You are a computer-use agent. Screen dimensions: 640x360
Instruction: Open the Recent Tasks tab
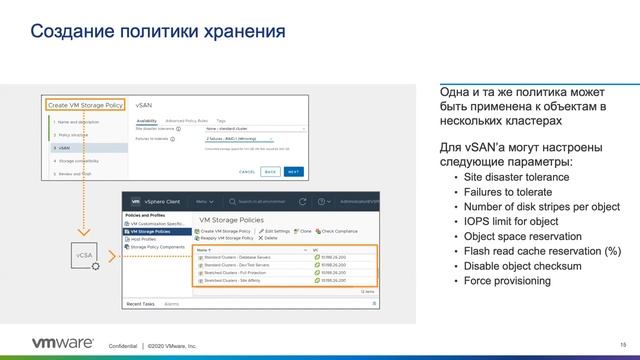(140, 304)
